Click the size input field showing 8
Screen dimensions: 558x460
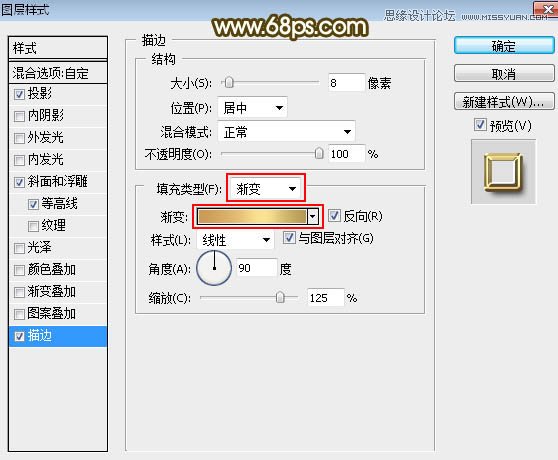[x=347, y=83]
